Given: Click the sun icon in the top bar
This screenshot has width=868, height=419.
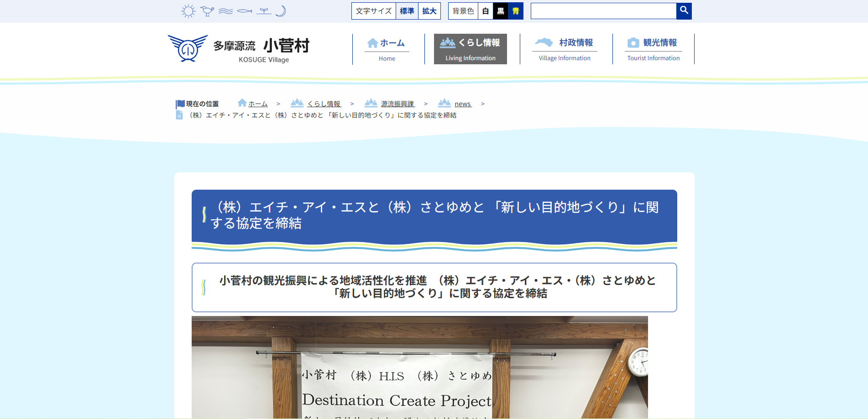Looking at the screenshot, I should [x=188, y=11].
